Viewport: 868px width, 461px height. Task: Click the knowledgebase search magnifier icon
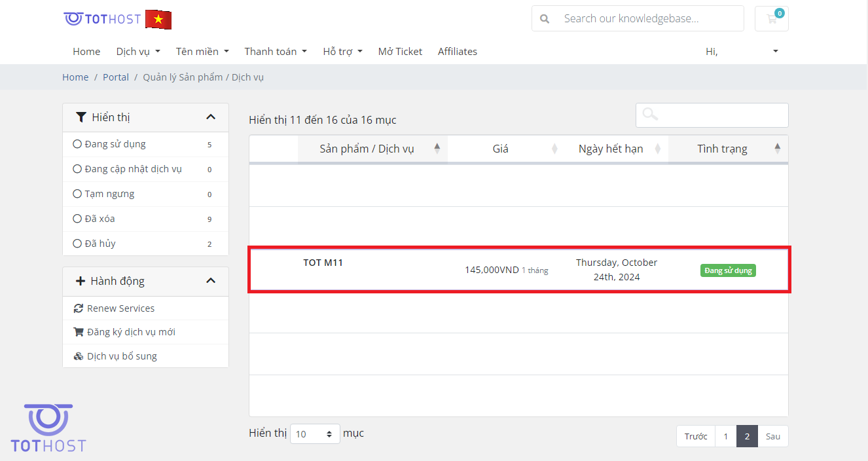545,18
